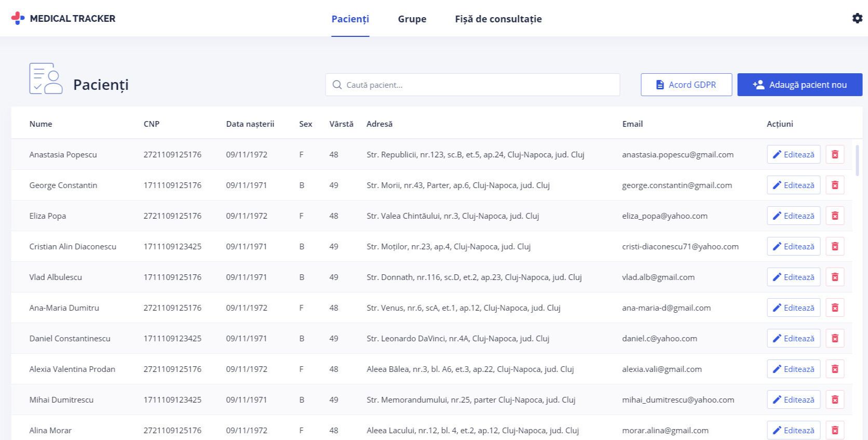Viewport: 868px width, 440px height.
Task: Click email ana-maria-d@gmail.com
Action: [x=666, y=308]
